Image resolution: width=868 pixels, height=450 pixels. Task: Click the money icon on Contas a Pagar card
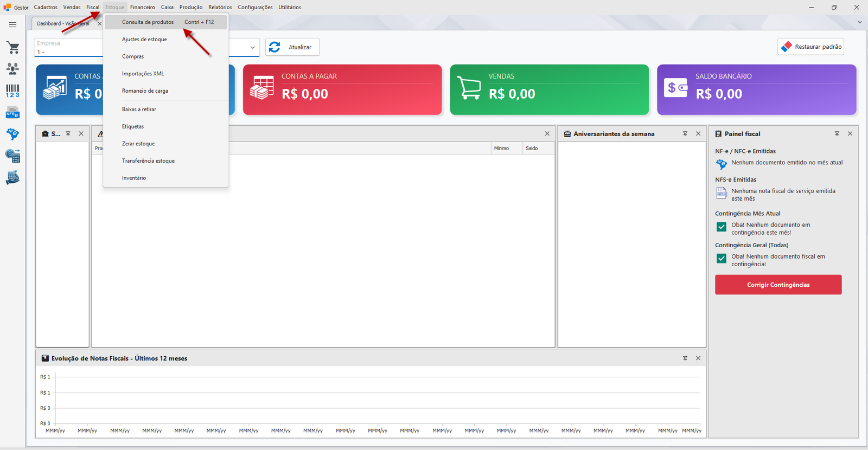point(261,88)
